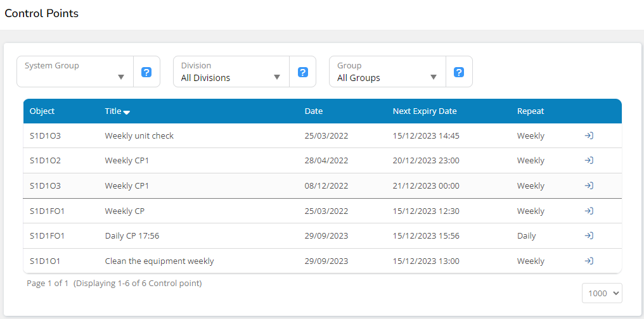The width and height of the screenshot is (644, 319).
Task: Open the Daily CP 17:56 entry icon
Action: pos(589,236)
